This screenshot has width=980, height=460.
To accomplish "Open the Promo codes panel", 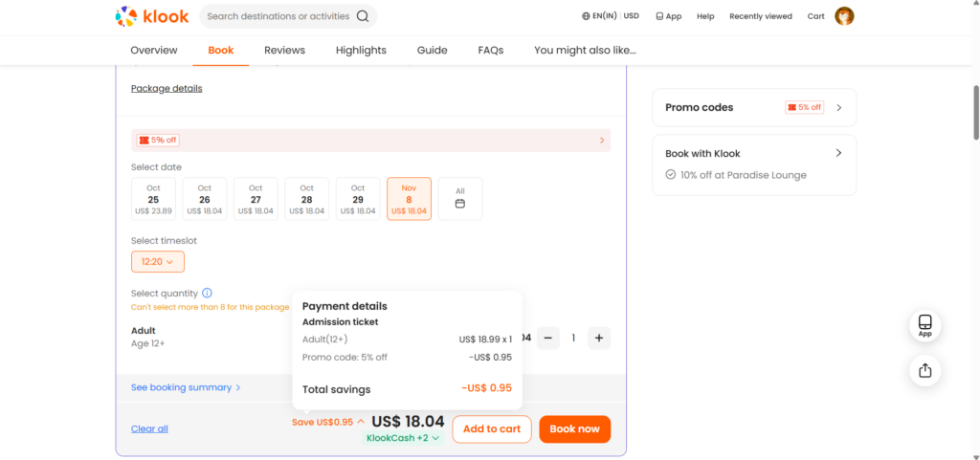I will coord(754,107).
